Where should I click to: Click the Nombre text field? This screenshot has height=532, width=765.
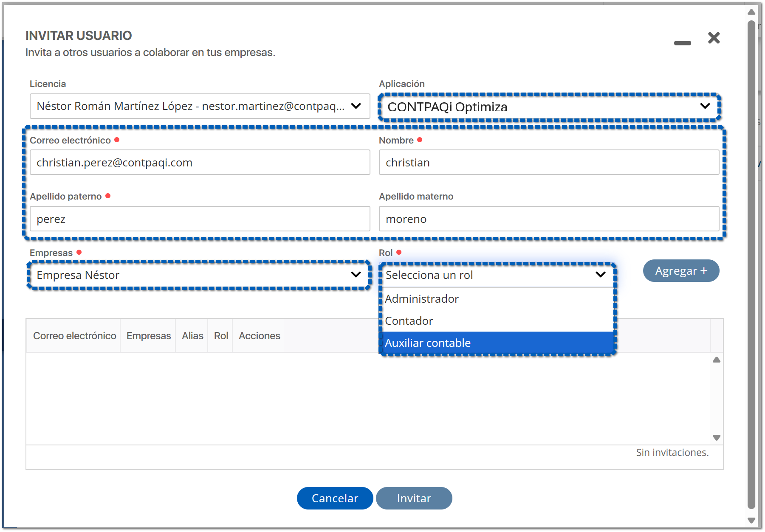[x=548, y=163]
